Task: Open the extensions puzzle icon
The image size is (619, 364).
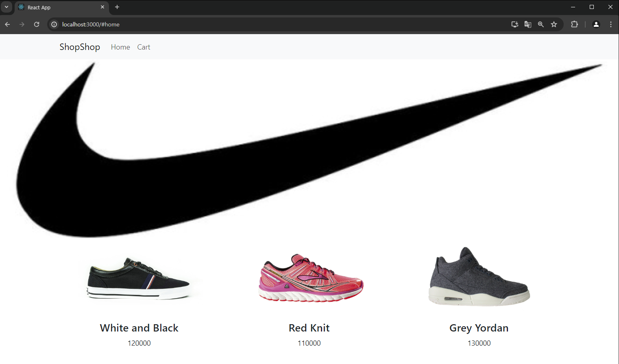Action: 574,24
